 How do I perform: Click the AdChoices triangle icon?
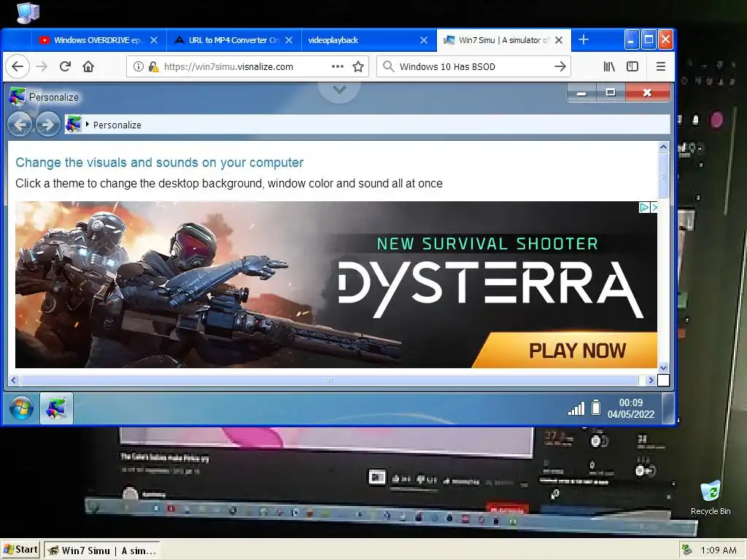[643, 207]
